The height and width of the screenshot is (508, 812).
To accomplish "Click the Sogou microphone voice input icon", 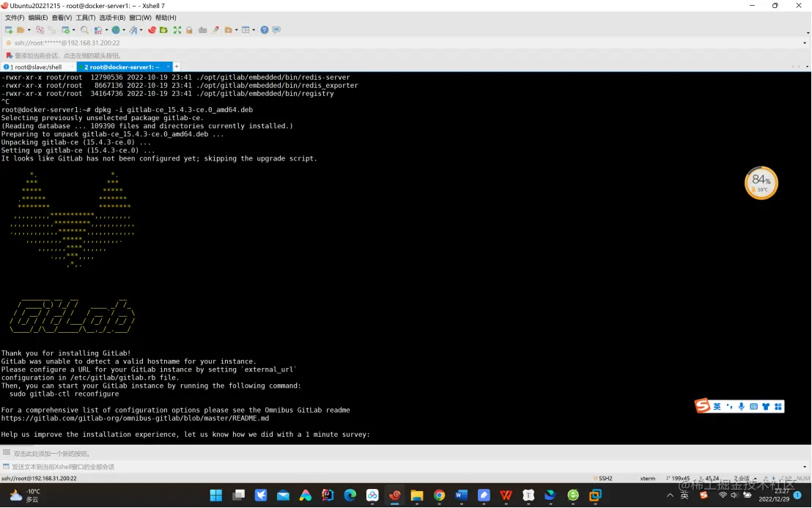I will [x=742, y=407].
